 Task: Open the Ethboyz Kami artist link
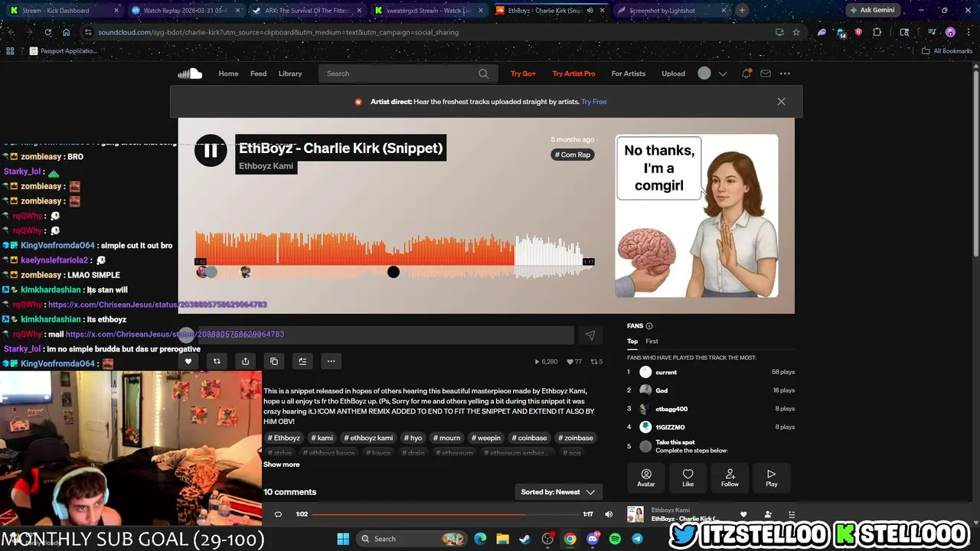[266, 166]
